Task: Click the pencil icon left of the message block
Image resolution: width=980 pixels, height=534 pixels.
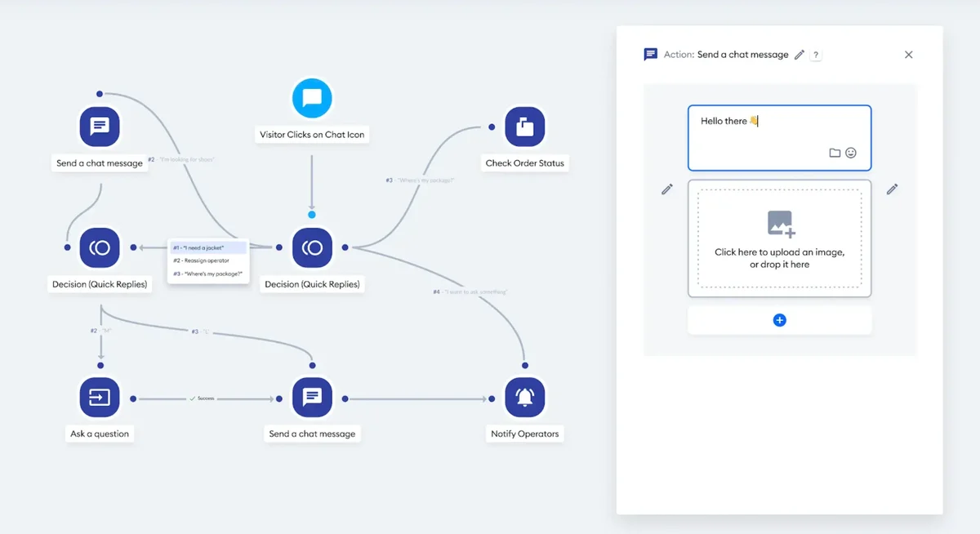Action: pos(667,189)
